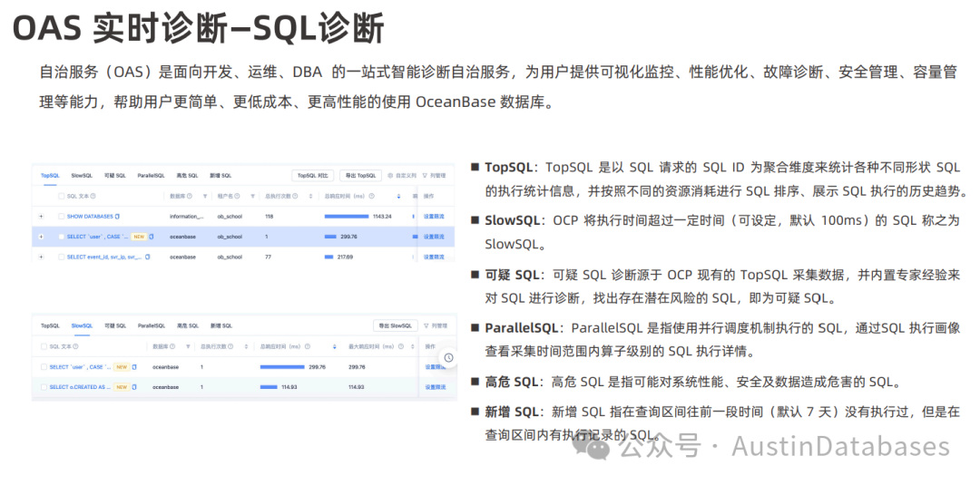Open the 最大响应时间 help icon
Screen dimensions: 980x485
[401, 346]
